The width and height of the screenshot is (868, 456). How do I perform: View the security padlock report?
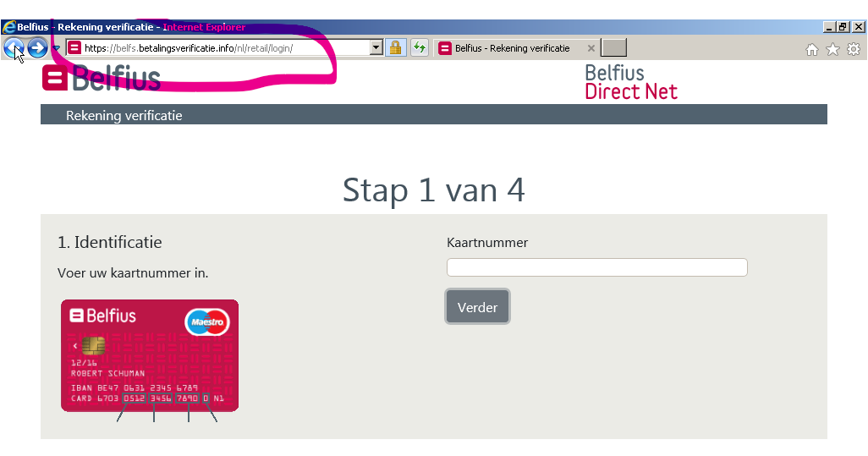pyautogui.click(x=395, y=48)
